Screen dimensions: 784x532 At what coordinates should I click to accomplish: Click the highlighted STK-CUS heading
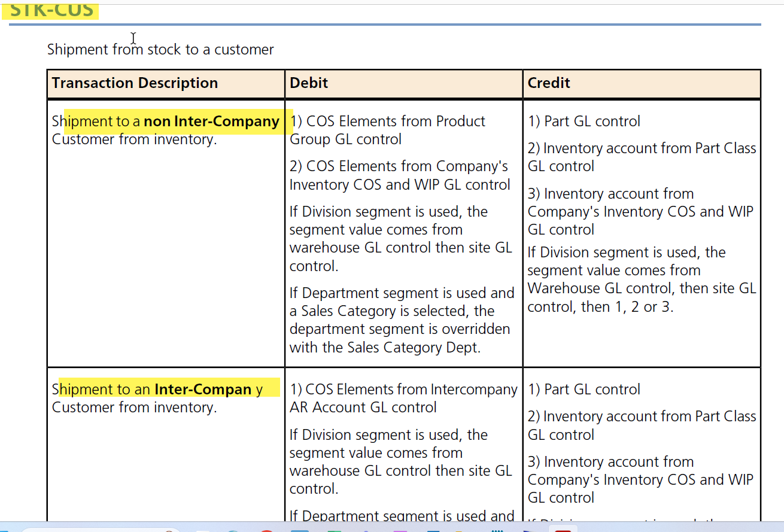point(53,11)
